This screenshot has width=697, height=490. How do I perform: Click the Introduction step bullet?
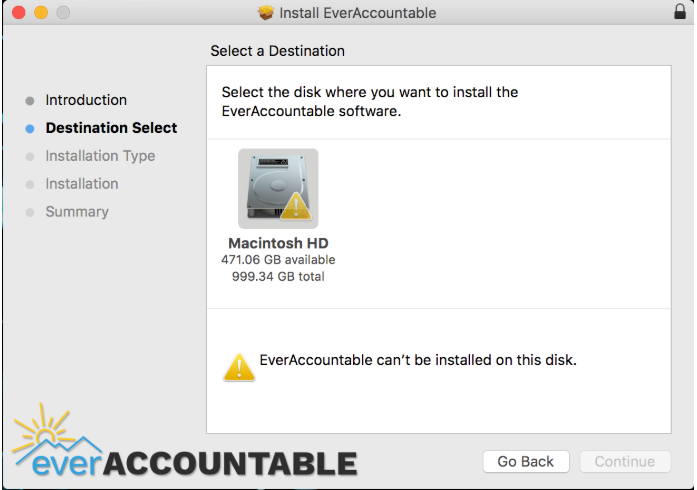tap(30, 101)
